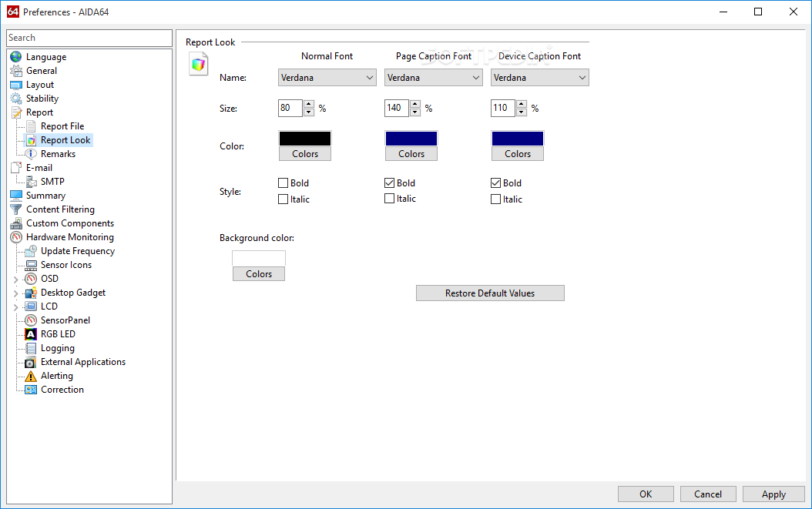Viewport: 812px width, 509px height.
Task: Decrease Page Caption Font size with down arrow
Action: (x=415, y=112)
